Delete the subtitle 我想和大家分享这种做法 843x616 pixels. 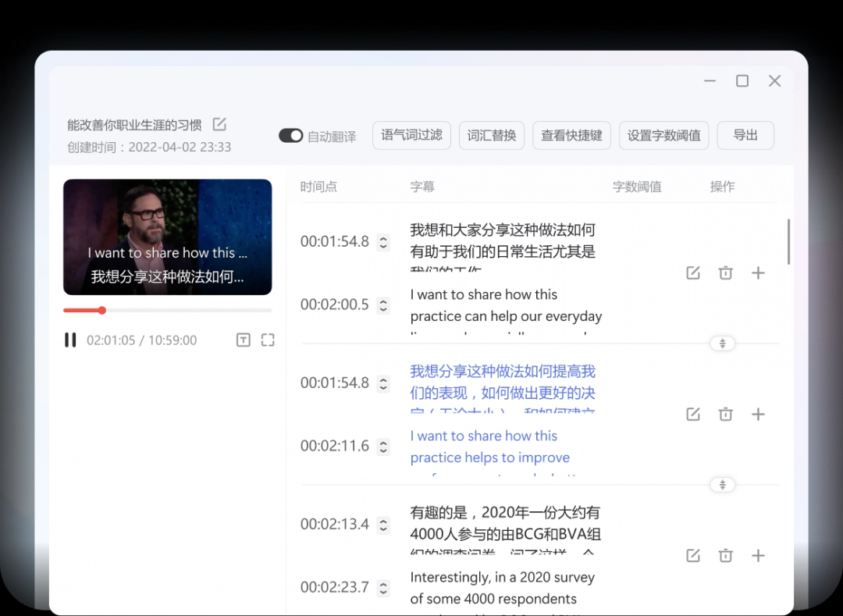click(x=725, y=272)
